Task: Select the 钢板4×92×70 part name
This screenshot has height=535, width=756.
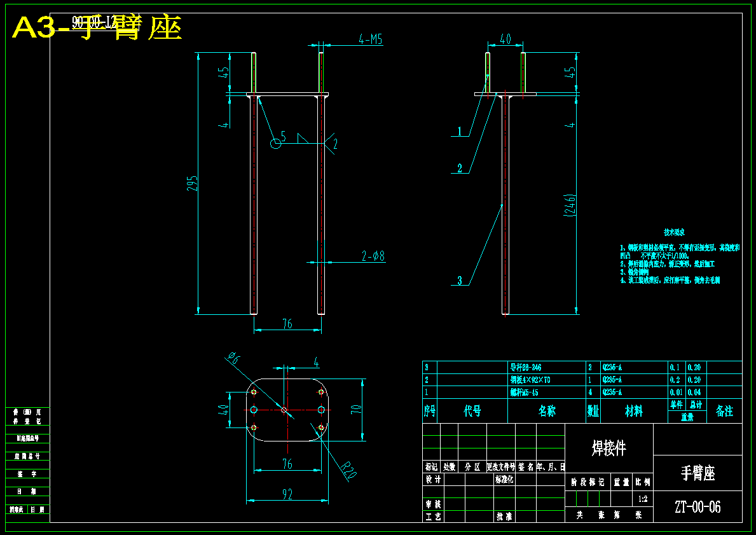Action: pos(530,380)
